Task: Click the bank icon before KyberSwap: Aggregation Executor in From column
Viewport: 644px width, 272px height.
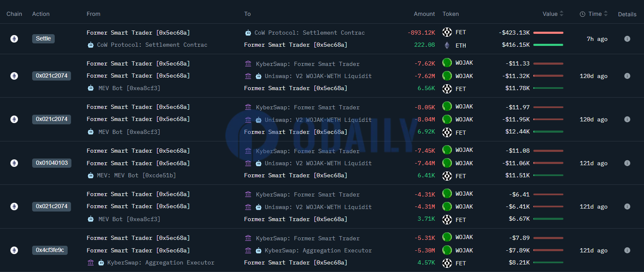Action: 91,263
